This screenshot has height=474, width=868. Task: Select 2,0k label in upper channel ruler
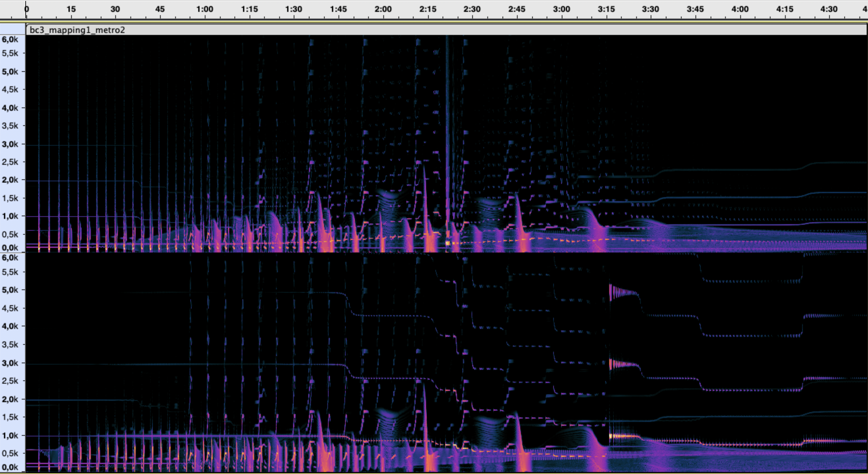[10, 180]
